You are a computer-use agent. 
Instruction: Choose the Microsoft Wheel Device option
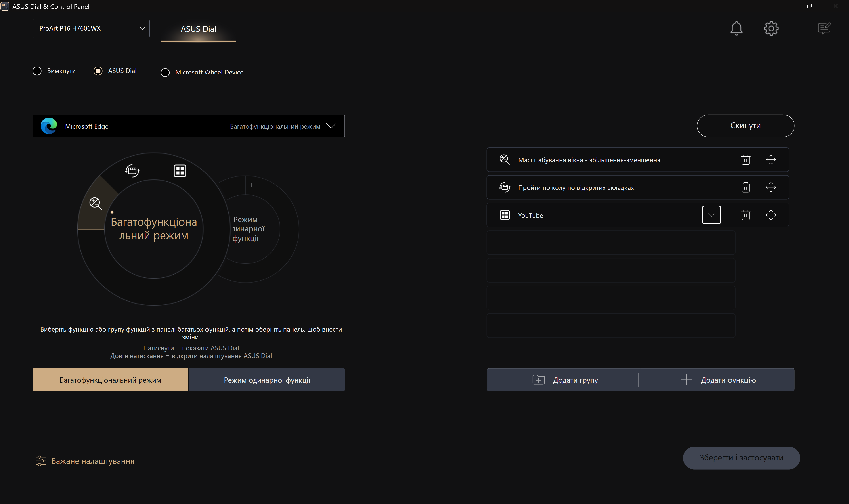(165, 72)
